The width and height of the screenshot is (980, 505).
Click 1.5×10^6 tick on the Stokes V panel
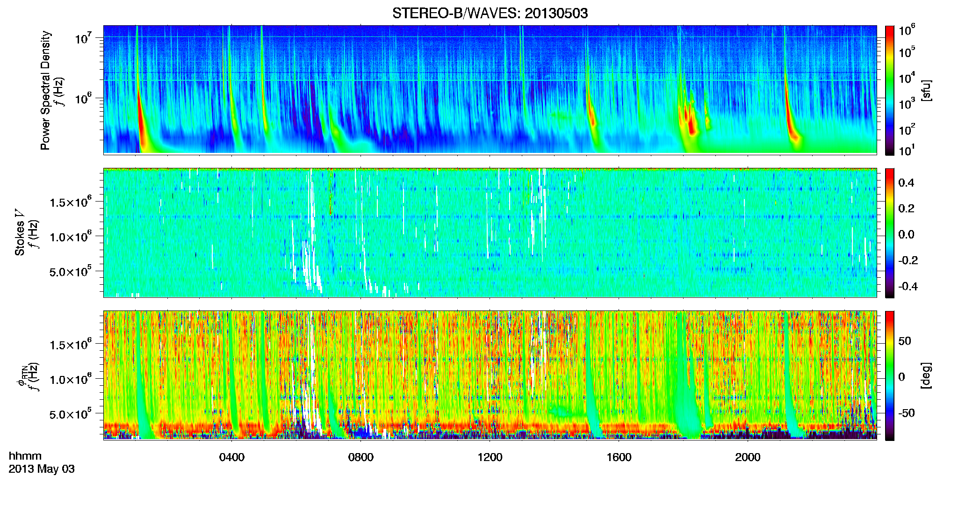tap(71, 202)
